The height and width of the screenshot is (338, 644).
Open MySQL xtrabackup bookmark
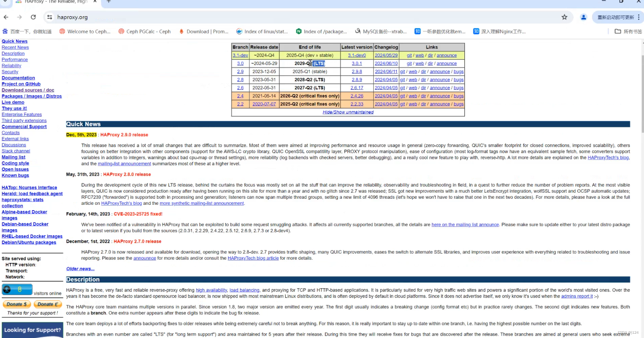point(381,32)
